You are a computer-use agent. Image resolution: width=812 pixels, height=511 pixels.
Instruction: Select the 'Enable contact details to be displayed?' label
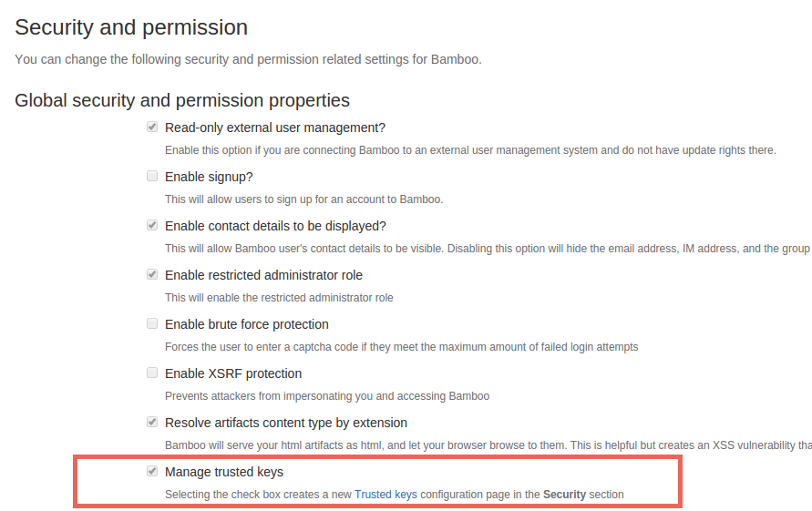click(275, 226)
